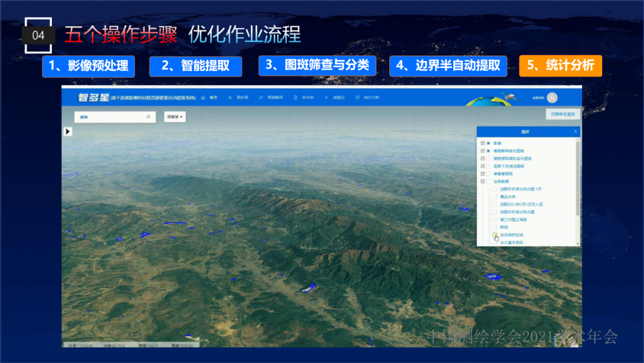This screenshot has height=363, width=644.
Task: Open the 湖南省 province dropdown
Action: pos(175,117)
